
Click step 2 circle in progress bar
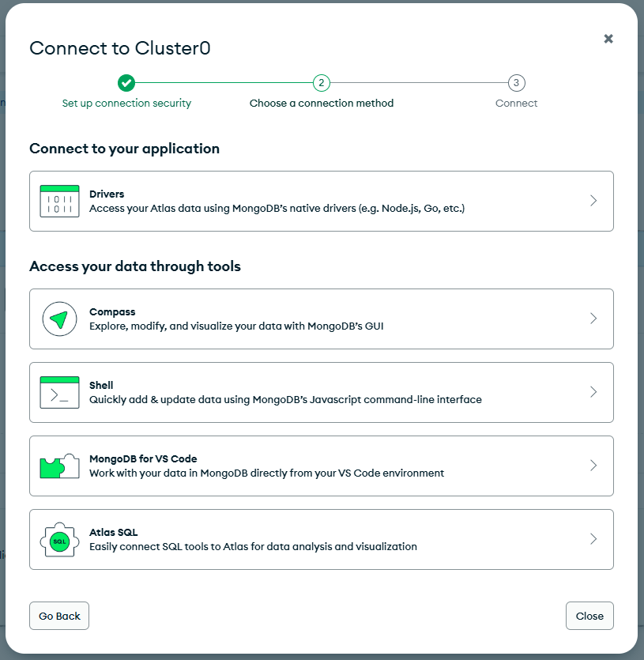tap(321, 83)
